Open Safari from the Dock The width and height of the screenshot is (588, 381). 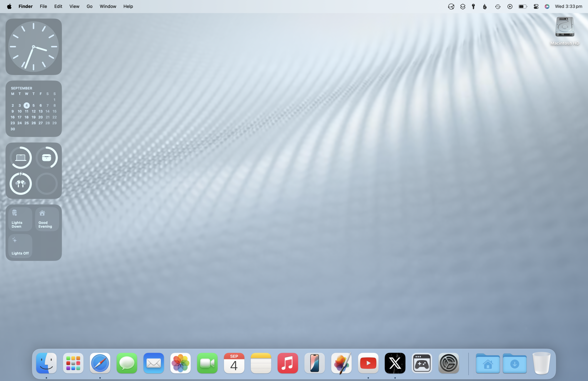pyautogui.click(x=100, y=363)
